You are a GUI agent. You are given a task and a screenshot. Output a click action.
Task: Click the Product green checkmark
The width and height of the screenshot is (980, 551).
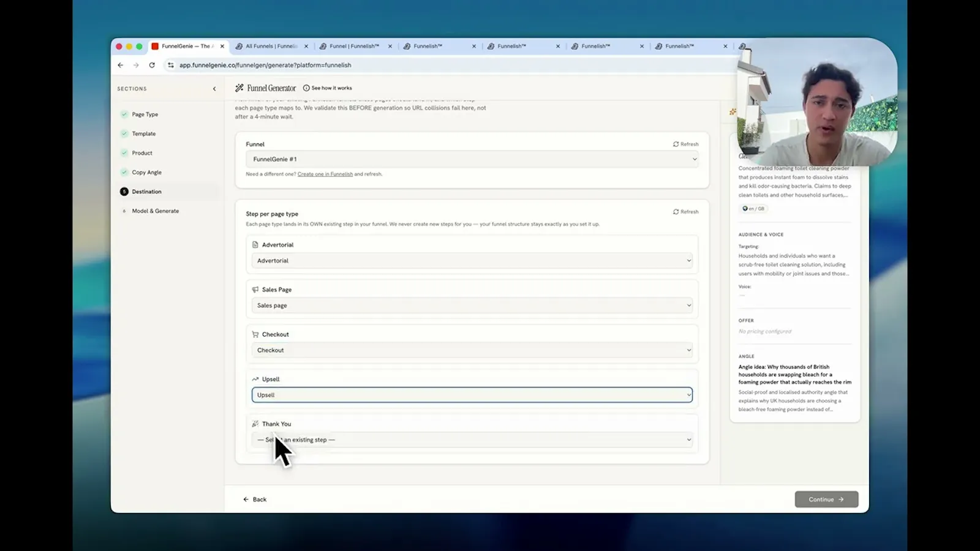(x=124, y=153)
